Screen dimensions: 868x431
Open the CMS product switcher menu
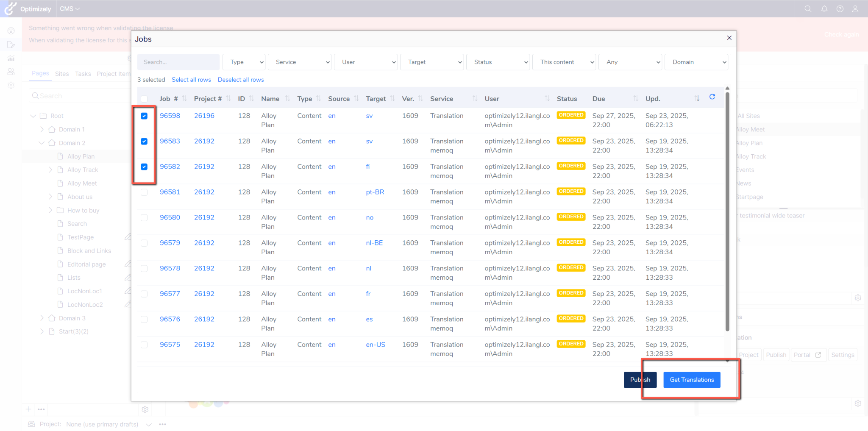tap(70, 9)
